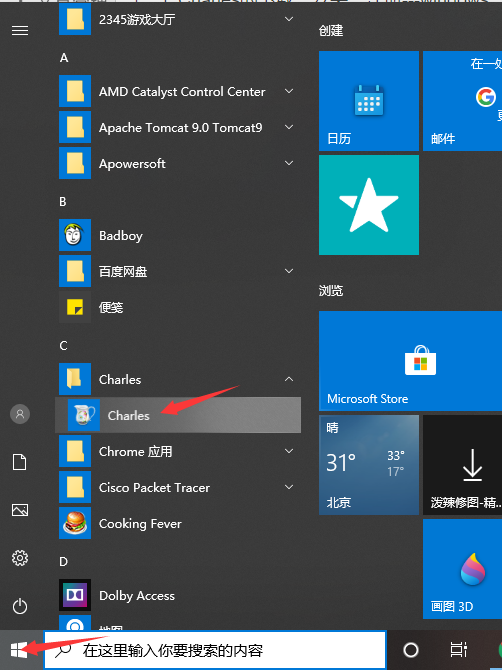Click the letter B section header
This screenshot has height=670, width=502.
63,202
